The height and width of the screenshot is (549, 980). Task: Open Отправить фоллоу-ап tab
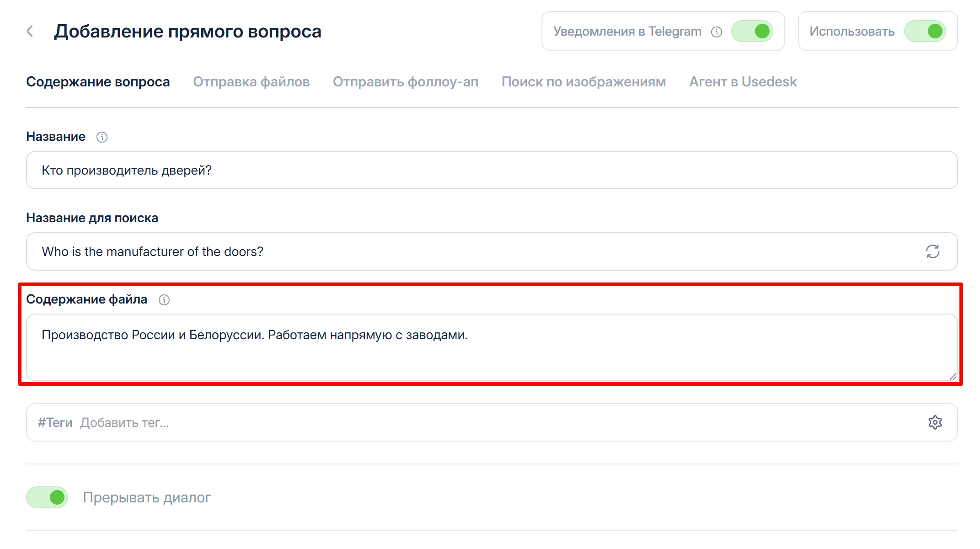coord(405,82)
